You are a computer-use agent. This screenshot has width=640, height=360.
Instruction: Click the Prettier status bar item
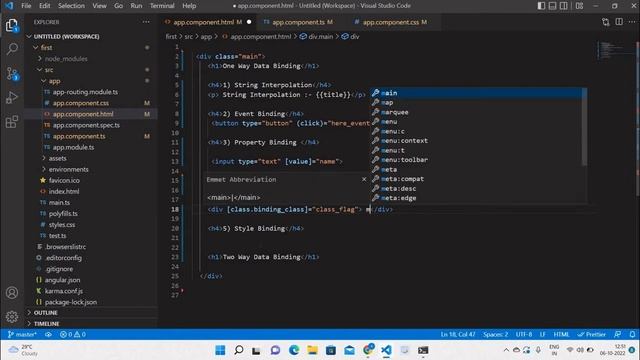(591, 334)
